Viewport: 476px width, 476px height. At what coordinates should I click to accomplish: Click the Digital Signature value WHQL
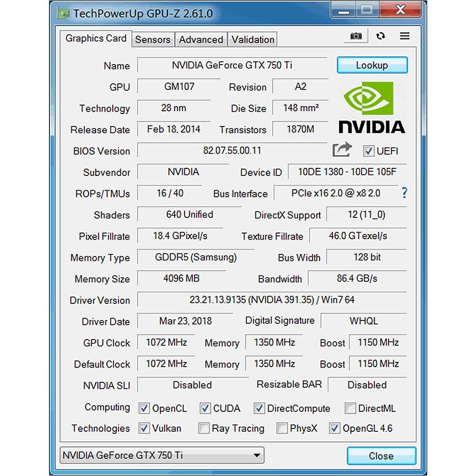click(x=364, y=321)
